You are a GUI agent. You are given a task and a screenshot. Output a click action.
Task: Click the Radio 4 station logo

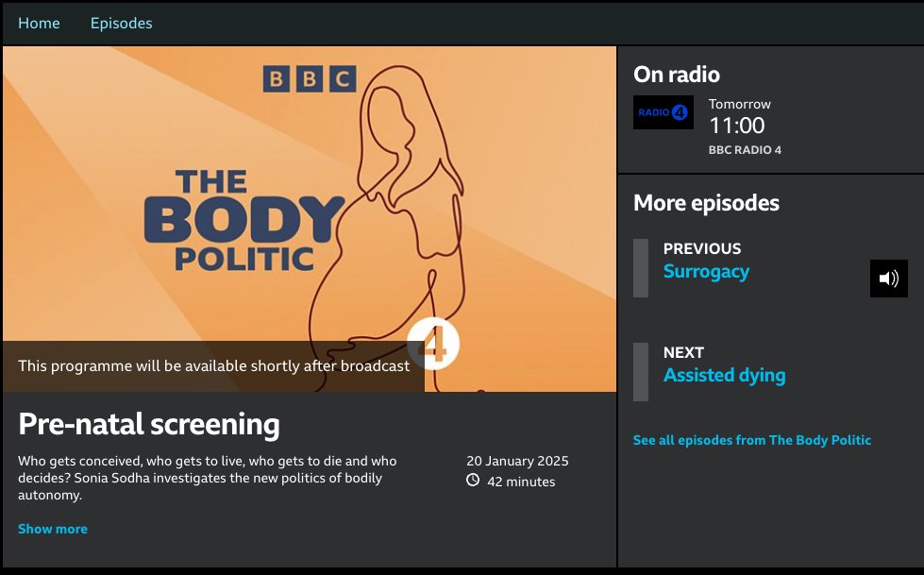point(663,111)
